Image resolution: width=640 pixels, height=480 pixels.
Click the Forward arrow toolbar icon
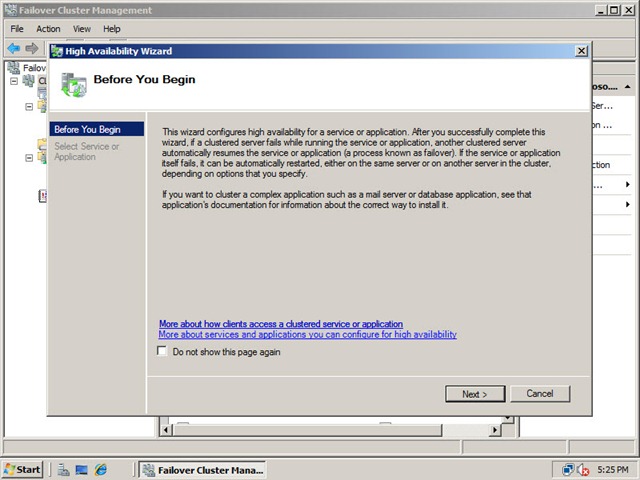(x=31, y=48)
